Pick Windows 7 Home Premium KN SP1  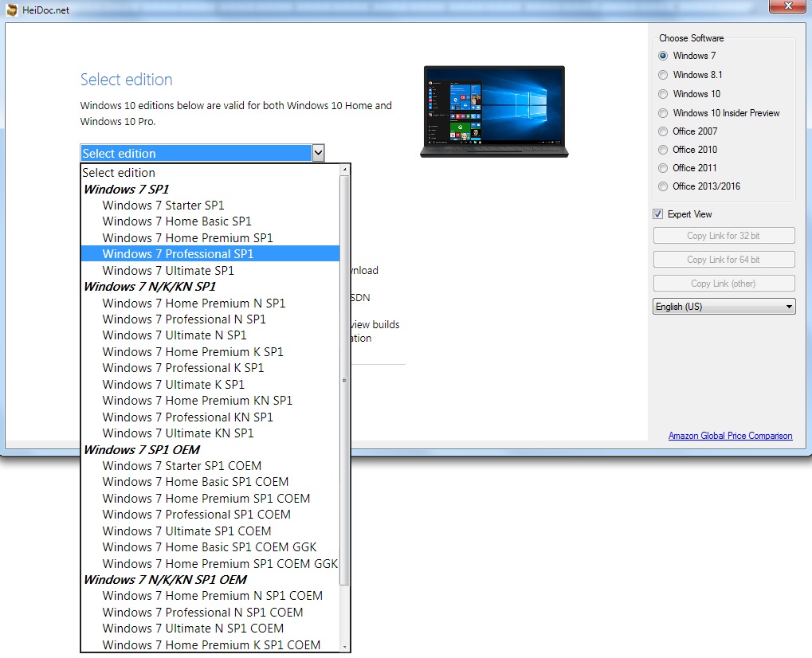210,400
